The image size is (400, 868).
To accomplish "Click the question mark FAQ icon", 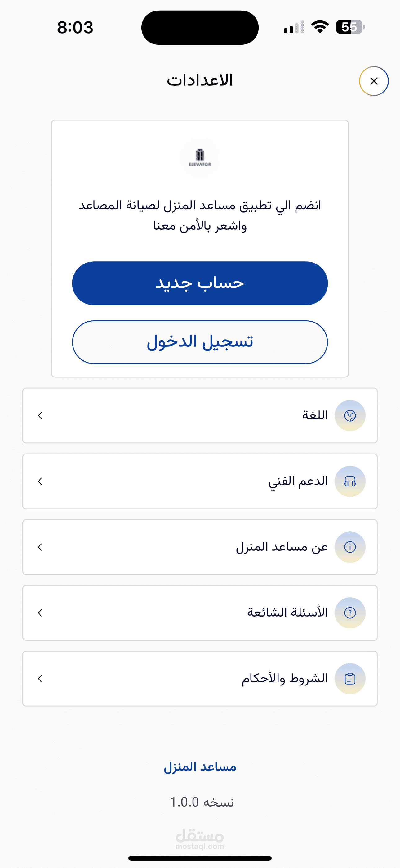I will tap(350, 613).
